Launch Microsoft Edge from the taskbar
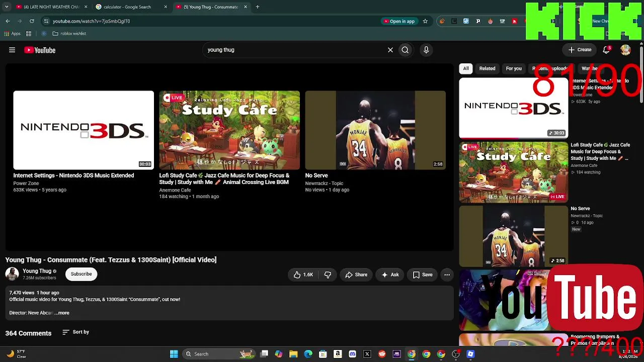The height and width of the screenshot is (362, 644). (308, 354)
